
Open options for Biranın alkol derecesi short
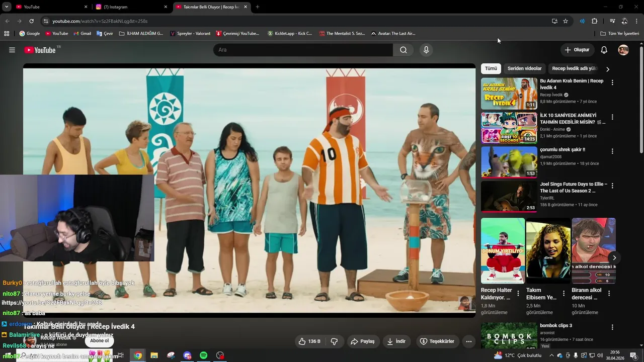click(609, 293)
